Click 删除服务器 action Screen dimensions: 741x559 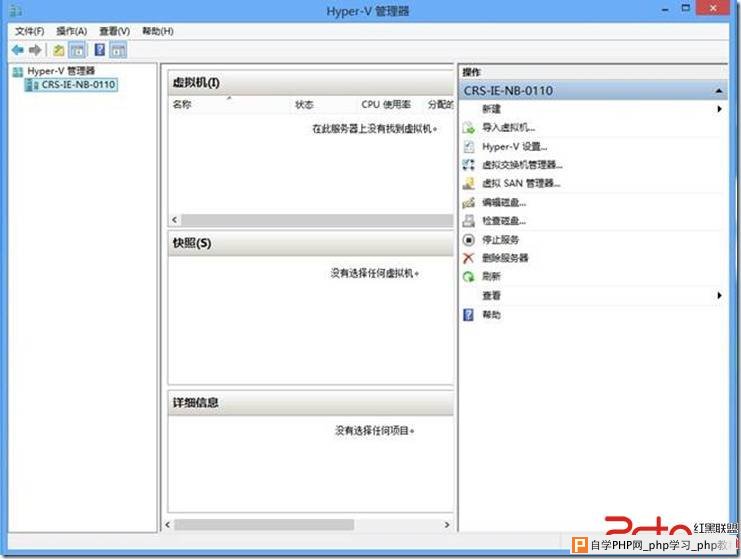pyautogui.click(x=505, y=258)
